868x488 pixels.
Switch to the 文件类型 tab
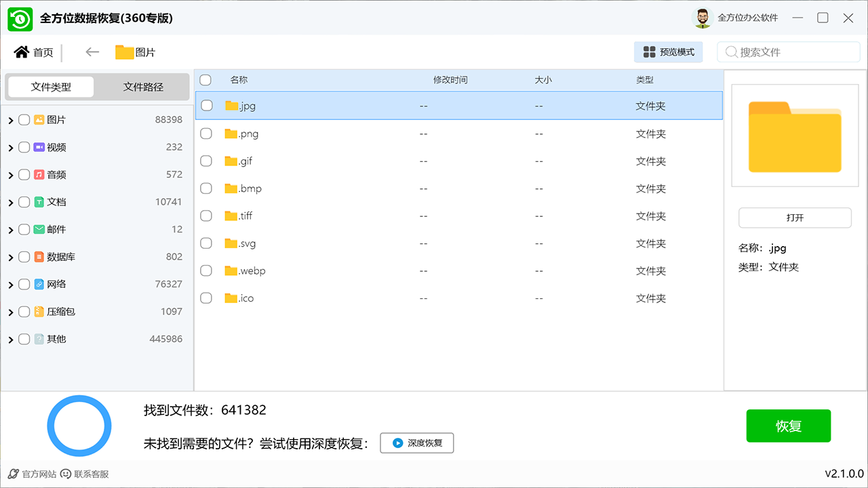50,87
